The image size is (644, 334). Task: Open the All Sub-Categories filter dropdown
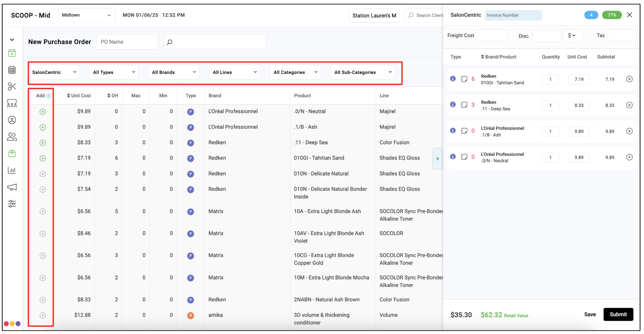tap(363, 72)
